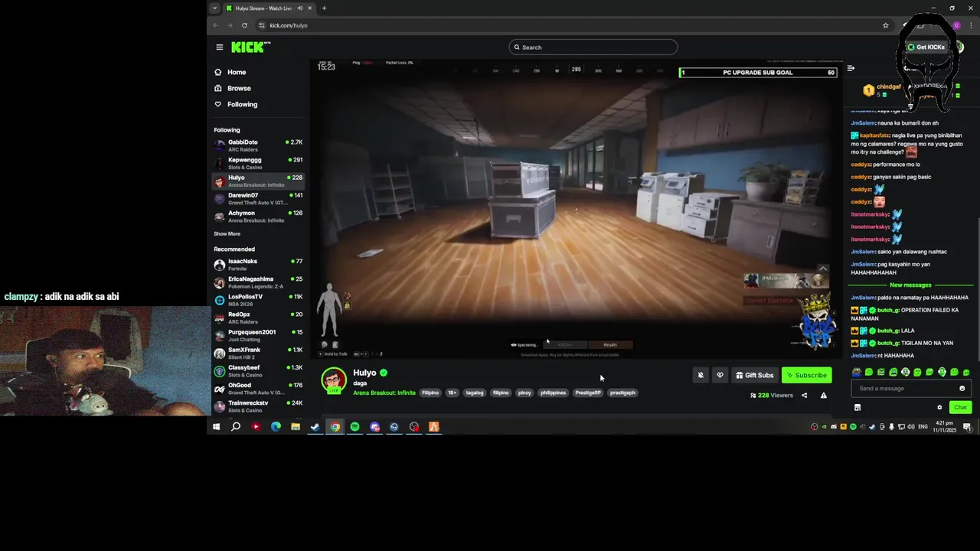
Task: Collapse the chat panel
Action: 851,68
